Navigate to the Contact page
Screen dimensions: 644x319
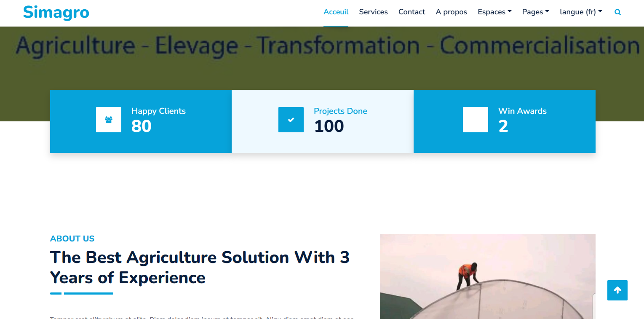[x=412, y=12]
